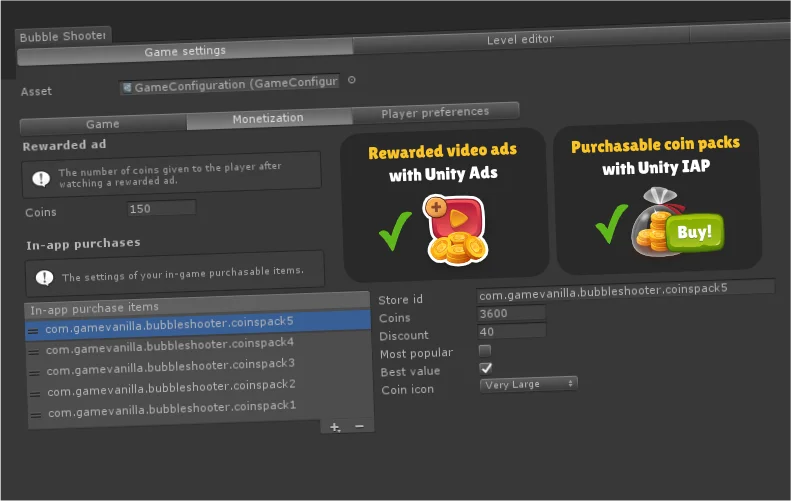791x501 pixels.
Task: Switch to the Game settings tab
Action: 185,51
